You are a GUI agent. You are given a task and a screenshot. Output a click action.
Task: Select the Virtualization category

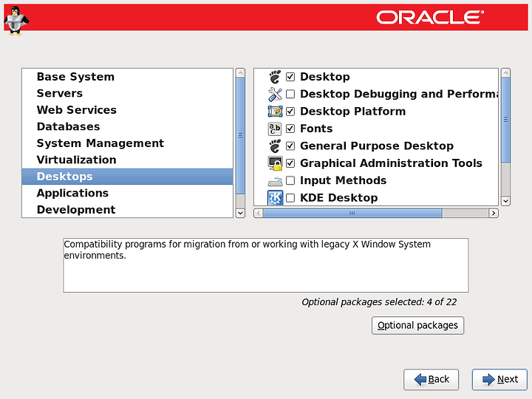(x=127, y=160)
